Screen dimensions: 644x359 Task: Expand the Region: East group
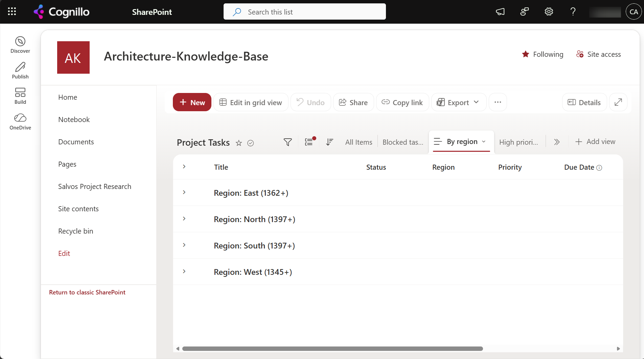184,192
